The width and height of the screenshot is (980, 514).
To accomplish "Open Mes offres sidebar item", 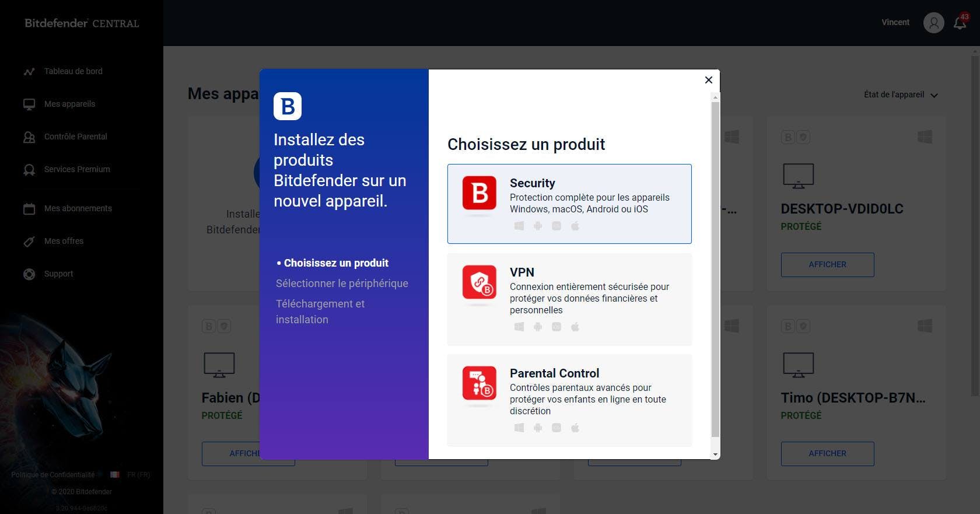I will (x=64, y=241).
